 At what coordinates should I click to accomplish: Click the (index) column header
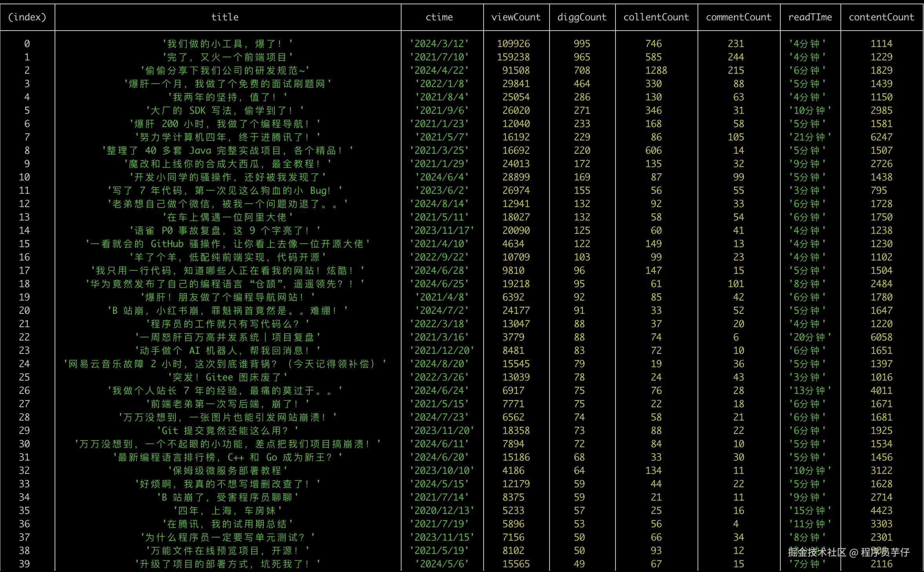[27, 17]
